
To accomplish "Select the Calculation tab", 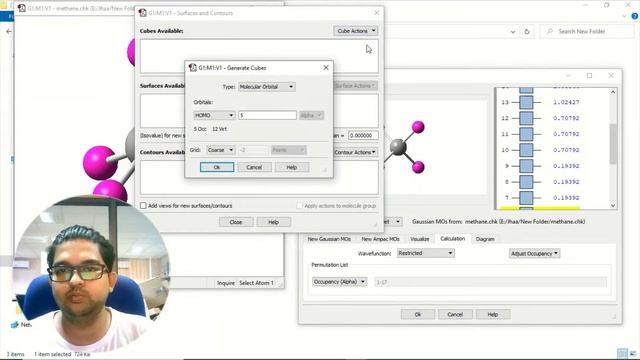I will [x=453, y=238].
